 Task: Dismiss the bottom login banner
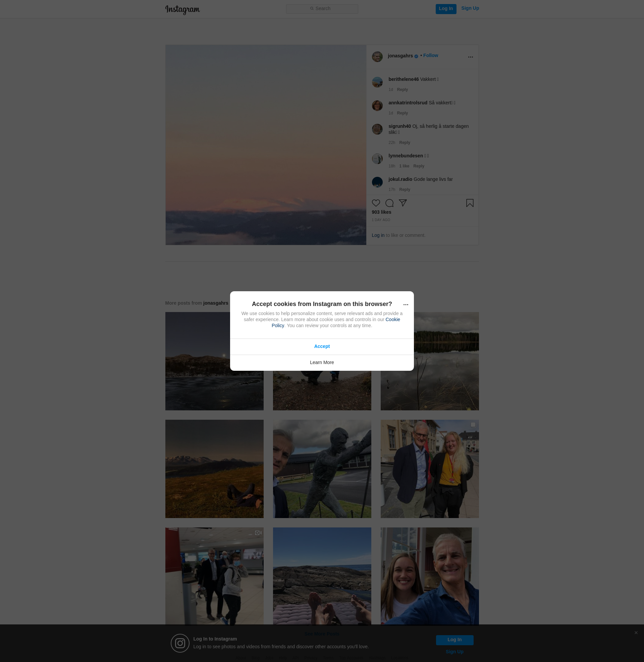(636, 632)
